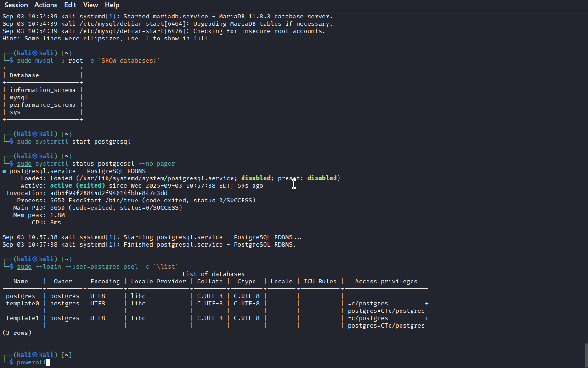Image resolution: width=588 pixels, height=368 pixels.
Task: Click the 'Collate' column header
Action: coord(210,282)
